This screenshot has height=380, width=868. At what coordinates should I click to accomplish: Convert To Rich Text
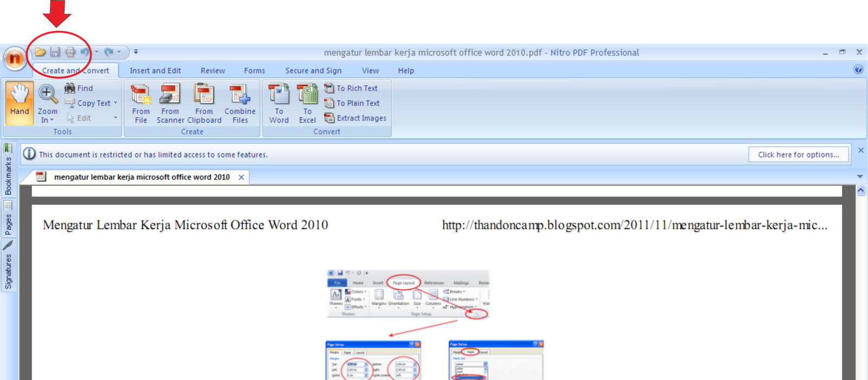351,88
